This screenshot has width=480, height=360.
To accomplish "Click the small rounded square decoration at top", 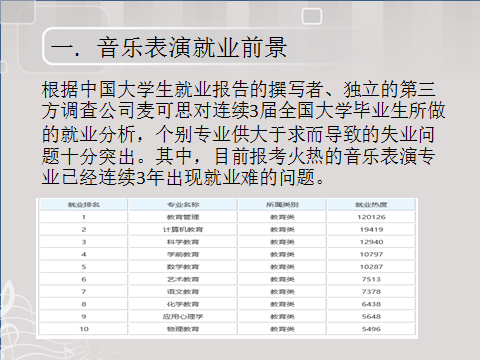I will (x=312, y=16).
